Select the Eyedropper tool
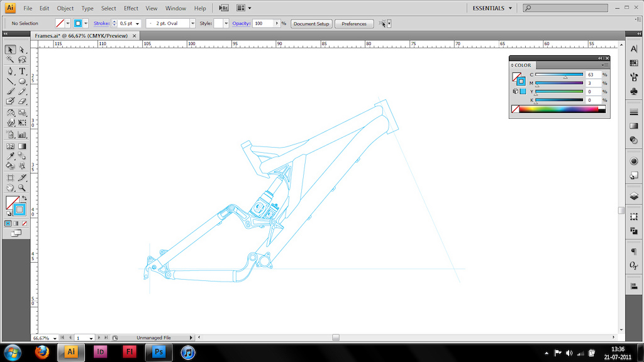 [x=10, y=156]
